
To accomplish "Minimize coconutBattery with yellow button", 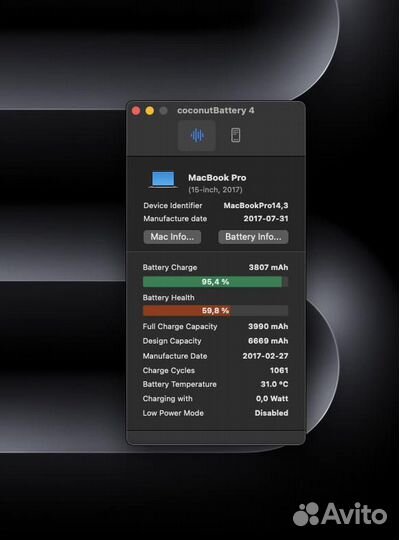I will click(150, 111).
